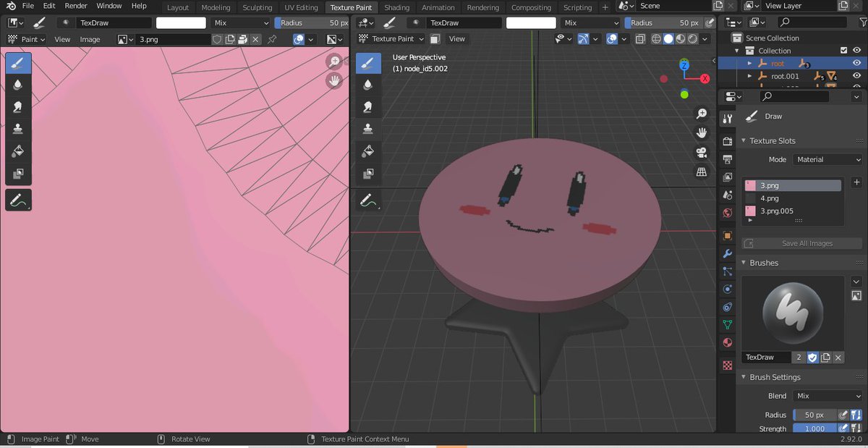This screenshot has width=868, height=448.
Task: Collapse the Brush Settings panel
Action: point(744,377)
